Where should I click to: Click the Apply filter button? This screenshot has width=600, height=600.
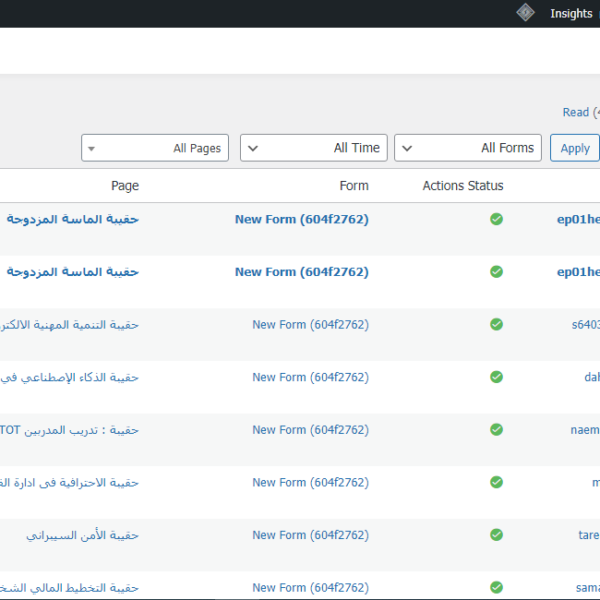[575, 148]
